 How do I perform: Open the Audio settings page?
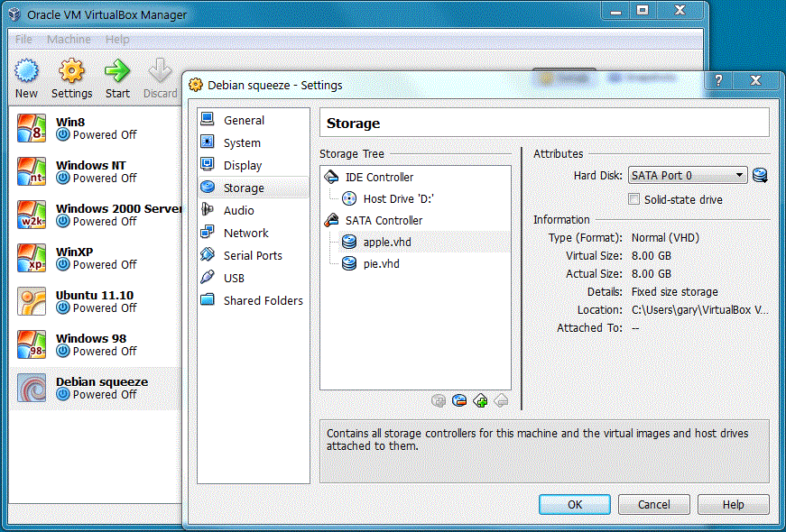coord(254,210)
